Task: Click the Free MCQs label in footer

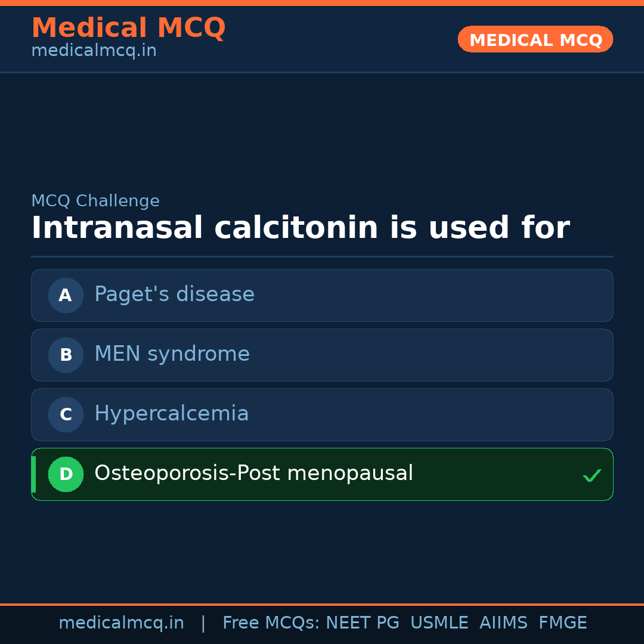Action: (271, 623)
